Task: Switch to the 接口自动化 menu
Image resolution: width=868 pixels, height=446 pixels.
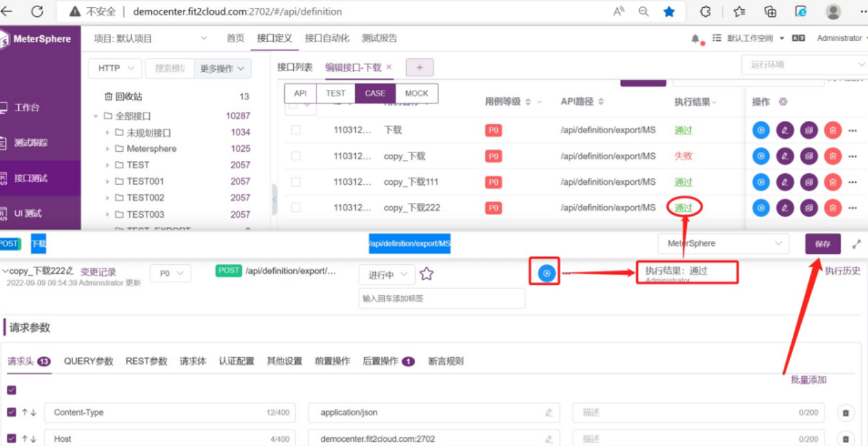Action: click(x=327, y=38)
